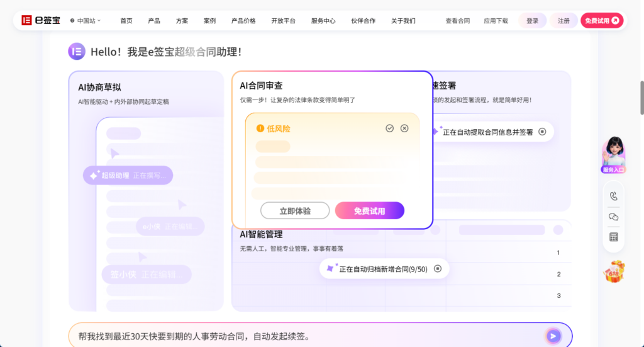Viewport: 644px width, 347px height.
Task: Click the top-right 免费试用 button
Action: tap(602, 21)
